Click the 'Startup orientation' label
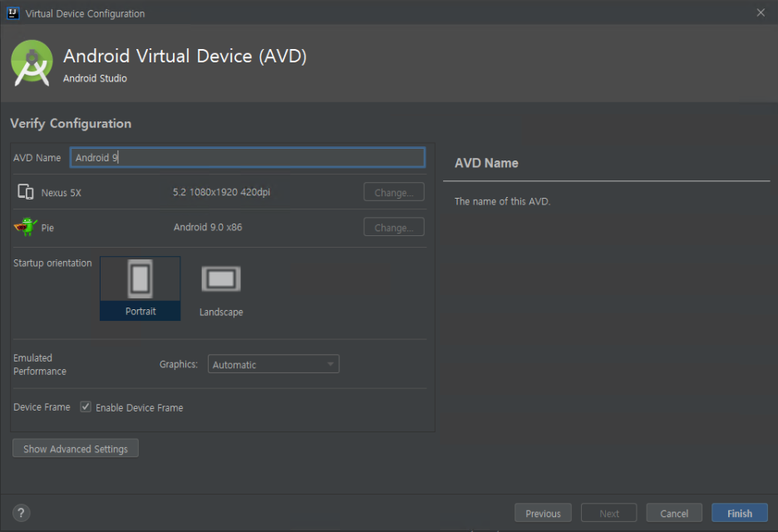Image resolution: width=778 pixels, height=532 pixels. click(52, 263)
